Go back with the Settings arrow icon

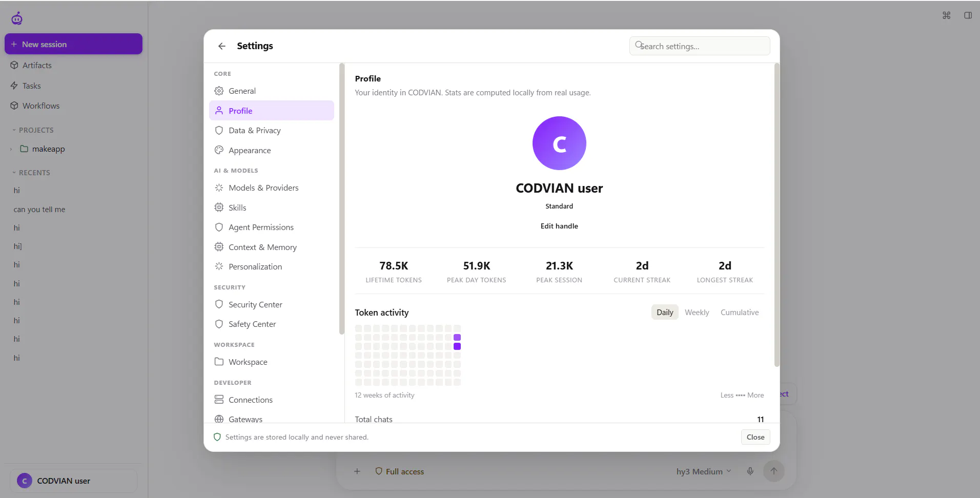pyautogui.click(x=221, y=46)
